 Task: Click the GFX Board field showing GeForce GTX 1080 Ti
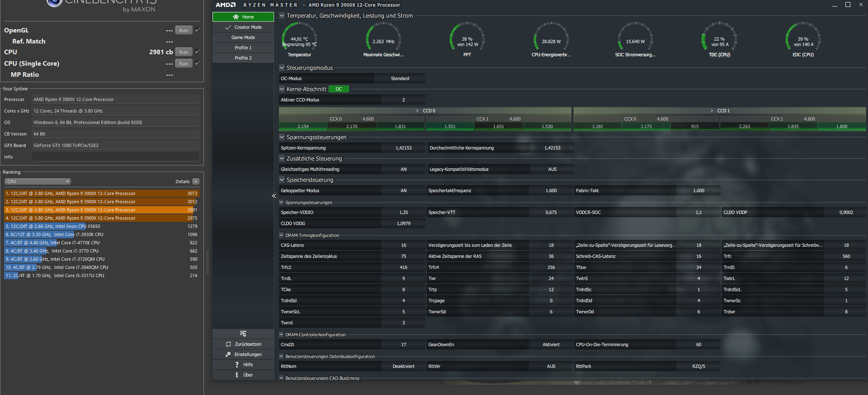[115, 145]
